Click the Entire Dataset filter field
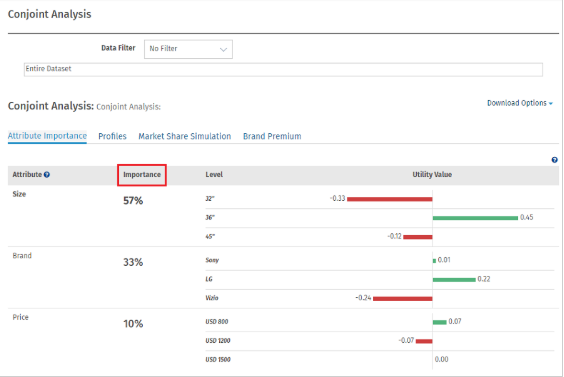 [283, 69]
